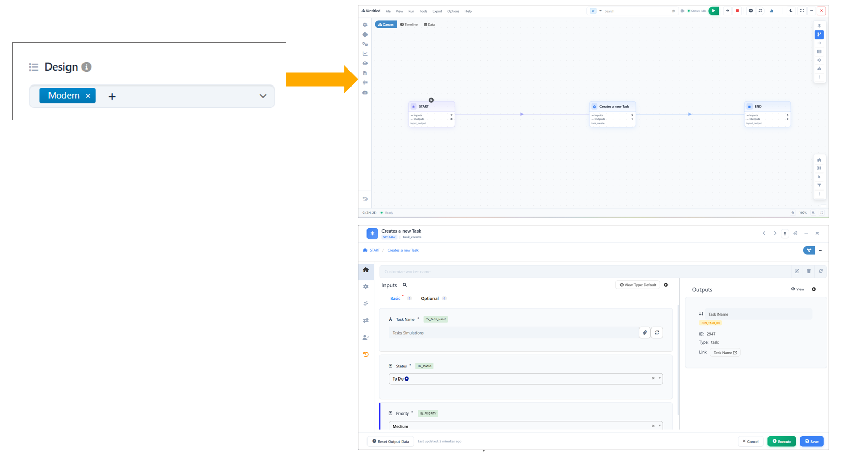This screenshot has width=868, height=466.
Task: Click the Task Name output link
Action: click(725, 353)
